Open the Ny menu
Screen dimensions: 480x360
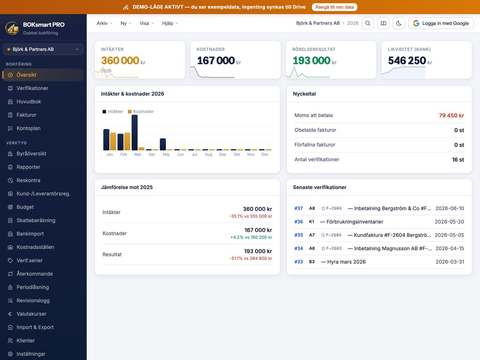(x=126, y=23)
